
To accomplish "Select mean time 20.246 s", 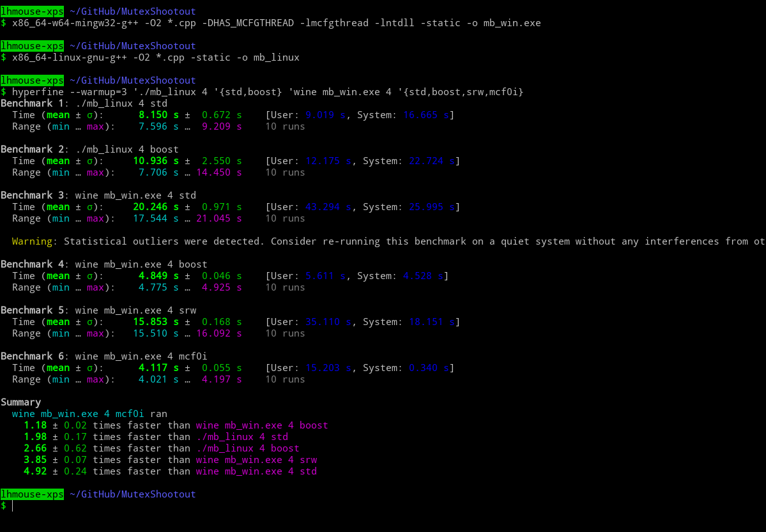I will [x=156, y=207].
